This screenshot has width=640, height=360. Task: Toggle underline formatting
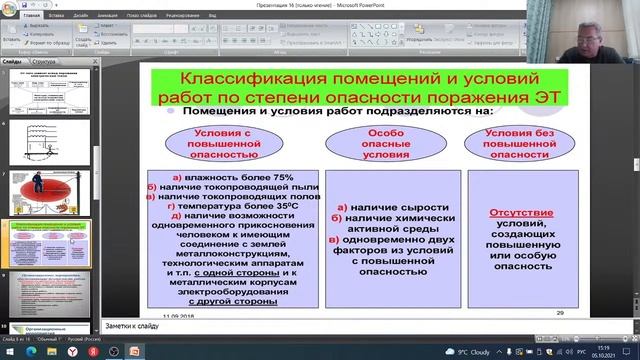[155, 41]
